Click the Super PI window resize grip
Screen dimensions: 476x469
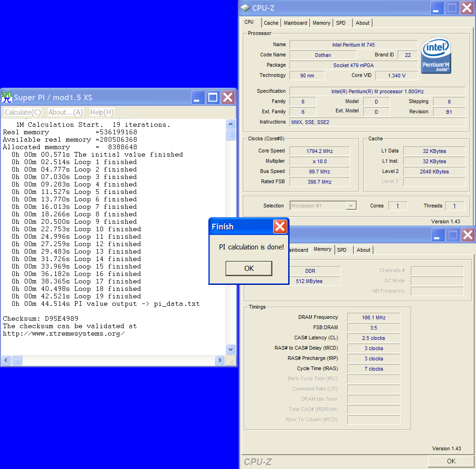231,361
